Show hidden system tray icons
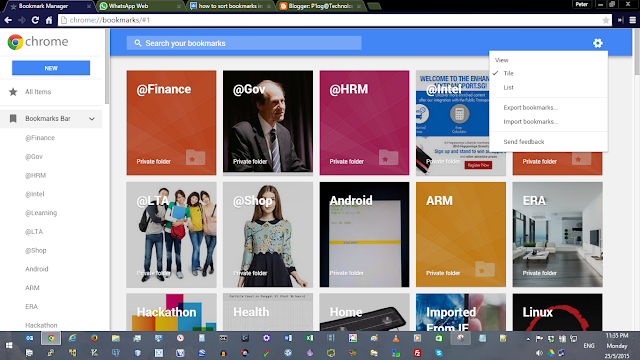The image size is (640, 360). [528, 339]
